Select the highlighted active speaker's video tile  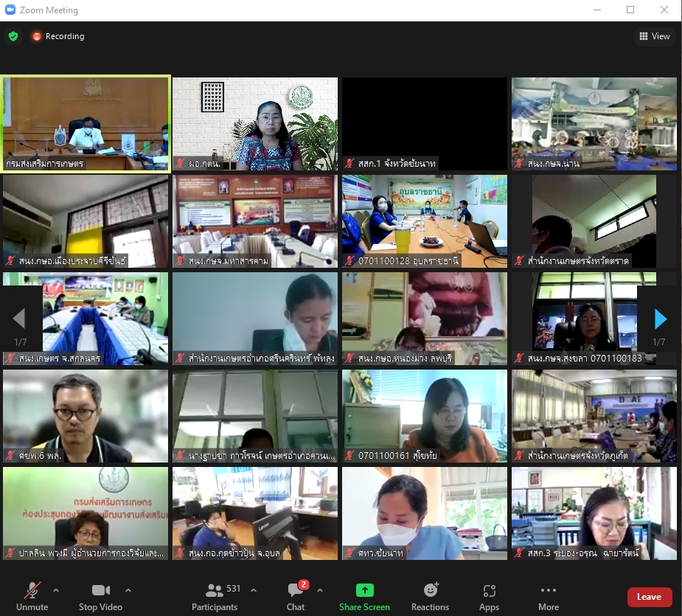coord(86,123)
